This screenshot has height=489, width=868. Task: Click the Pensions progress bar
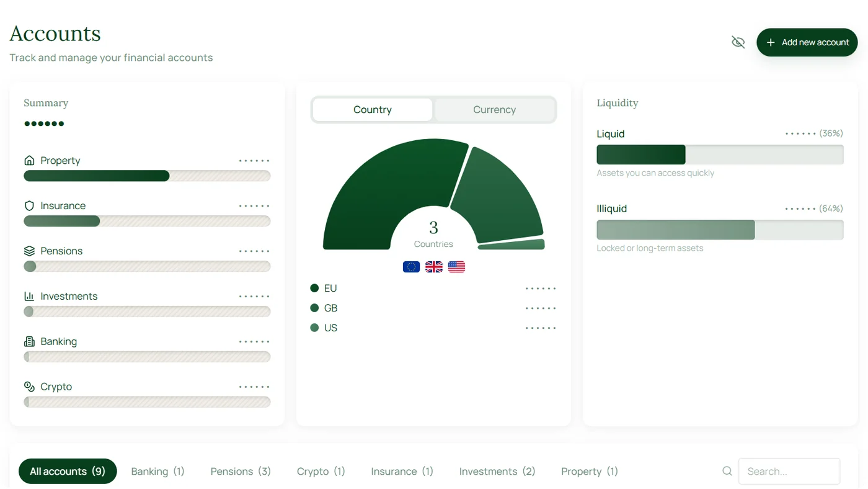coord(147,266)
